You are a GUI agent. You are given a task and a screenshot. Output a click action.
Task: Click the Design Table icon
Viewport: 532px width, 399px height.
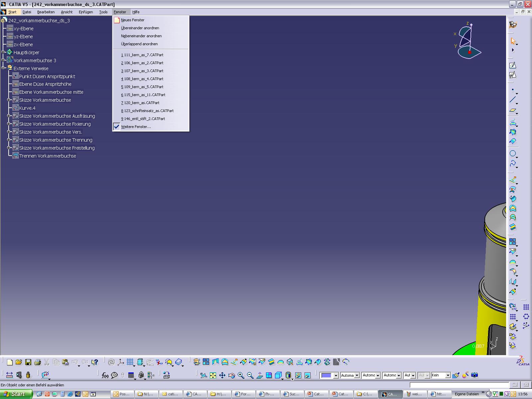point(131,375)
